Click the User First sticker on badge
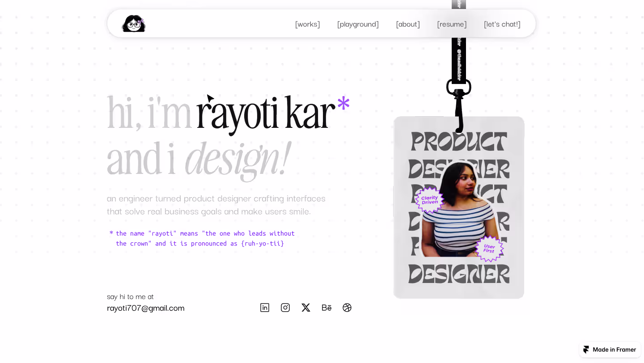 point(489,249)
